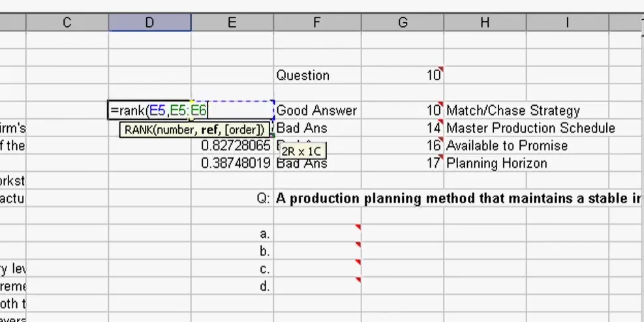Select cell containing 'Match/Chase Strategy'
Viewport: 644px width, 322px height.
pos(513,110)
